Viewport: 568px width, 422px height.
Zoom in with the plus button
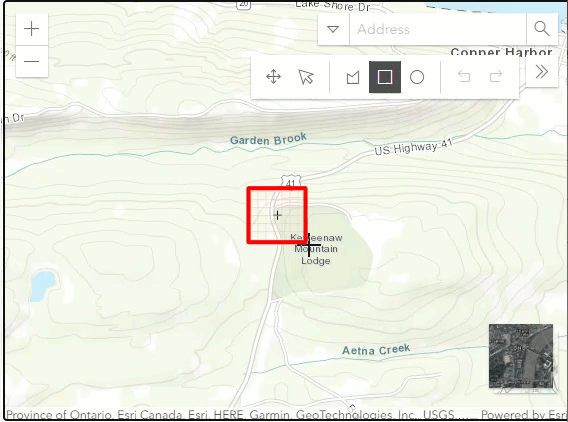click(x=32, y=29)
